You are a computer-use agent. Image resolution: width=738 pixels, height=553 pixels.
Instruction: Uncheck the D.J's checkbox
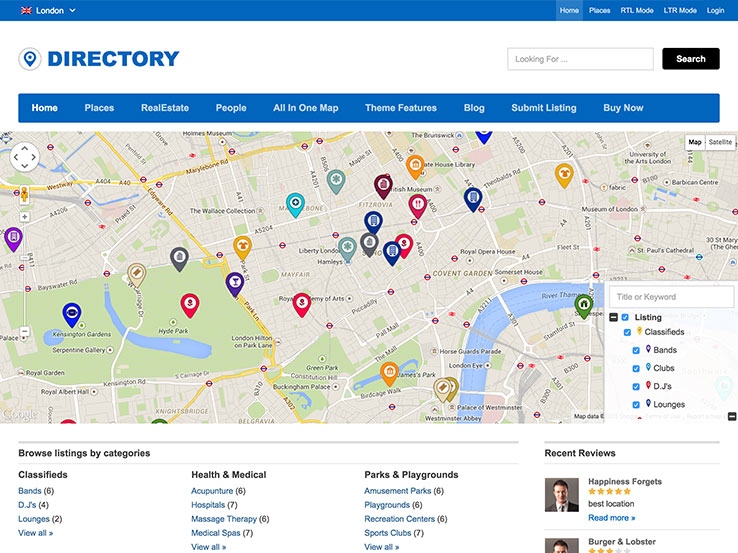pyautogui.click(x=636, y=386)
